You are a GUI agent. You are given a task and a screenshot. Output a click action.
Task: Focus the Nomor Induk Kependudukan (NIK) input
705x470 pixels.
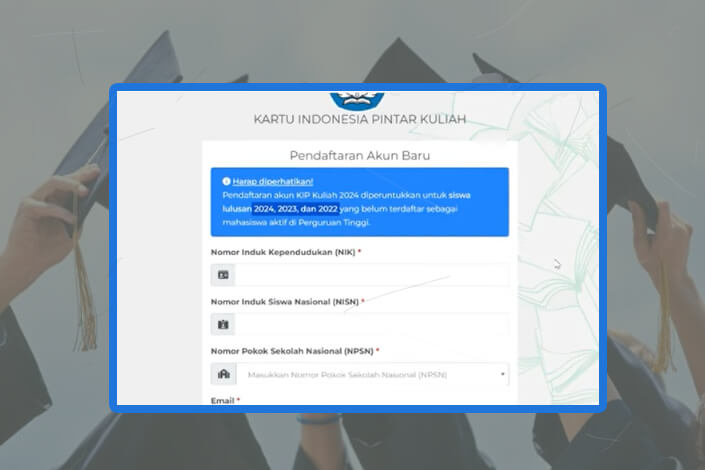[x=372, y=275]
